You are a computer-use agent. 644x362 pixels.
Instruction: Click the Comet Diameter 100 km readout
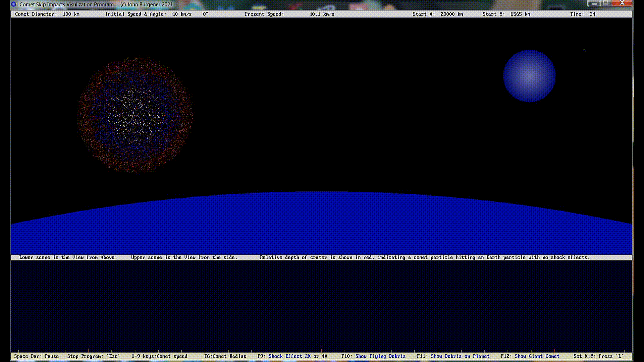coord(47,14)
